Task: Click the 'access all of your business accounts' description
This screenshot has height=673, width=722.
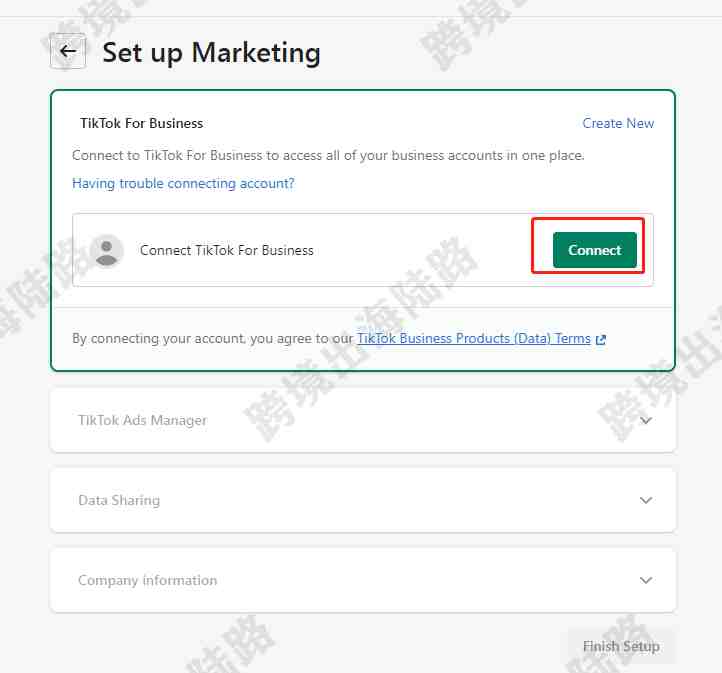Action: 328,156
